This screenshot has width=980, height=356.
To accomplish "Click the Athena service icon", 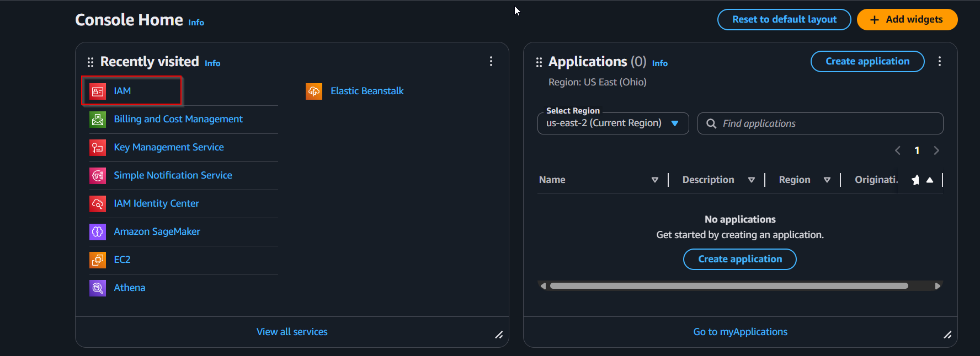I will point(98,288).
